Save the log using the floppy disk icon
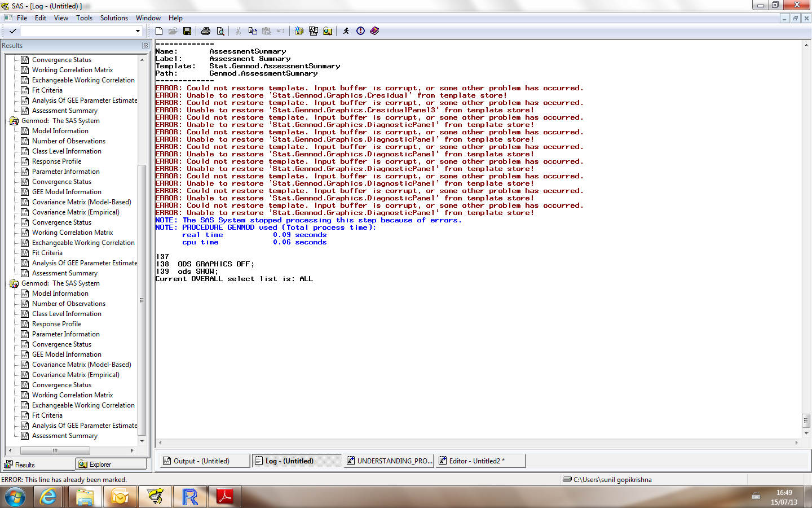Viewport: 812px width, 508px height. pyautogui.click(x=187, y=31)
